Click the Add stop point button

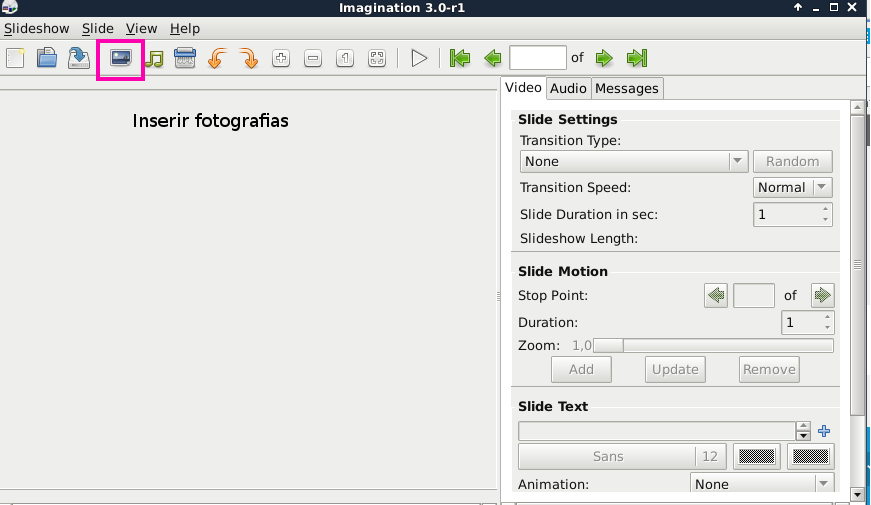(x=581, y=369)
